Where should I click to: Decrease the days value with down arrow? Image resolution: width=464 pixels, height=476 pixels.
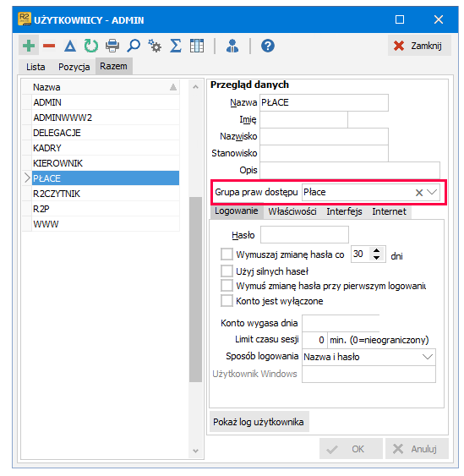[376, 258]
